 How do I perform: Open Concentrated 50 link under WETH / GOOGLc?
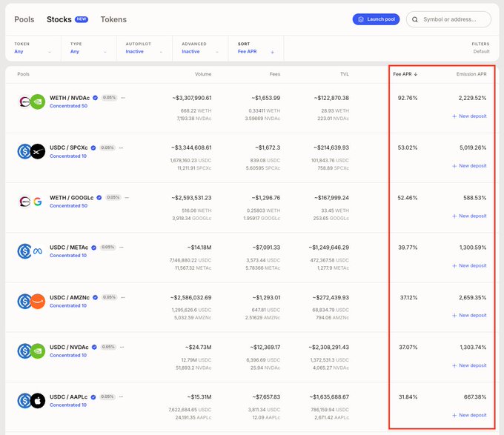pos(68,205)
